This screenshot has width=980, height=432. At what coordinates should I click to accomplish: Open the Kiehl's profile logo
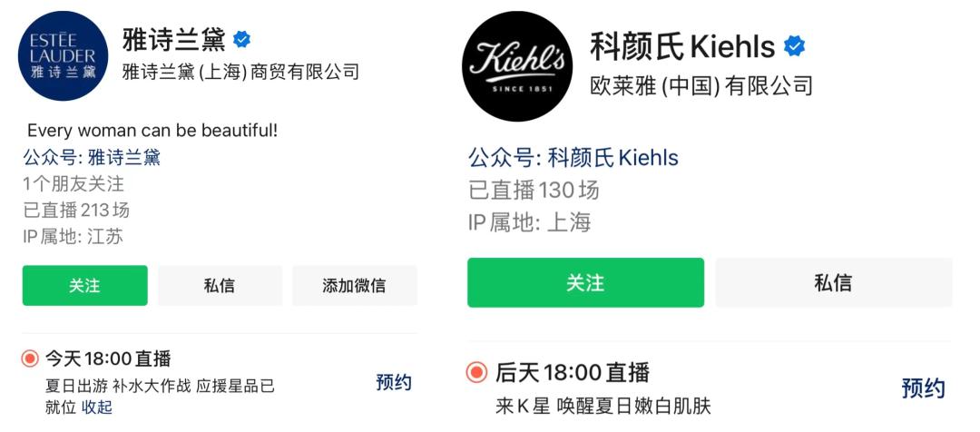[517, 66]
